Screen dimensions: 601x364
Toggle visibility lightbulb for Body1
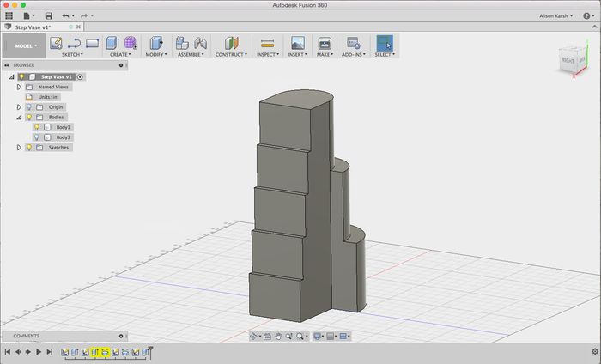tap(37, 127)
